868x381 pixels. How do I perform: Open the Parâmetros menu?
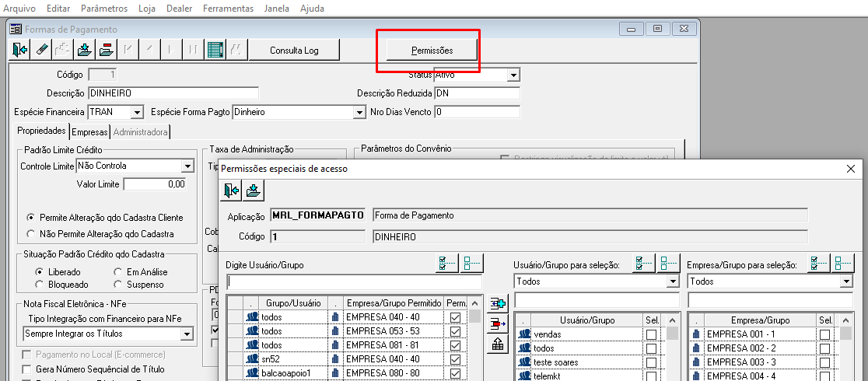click(104, 9)
